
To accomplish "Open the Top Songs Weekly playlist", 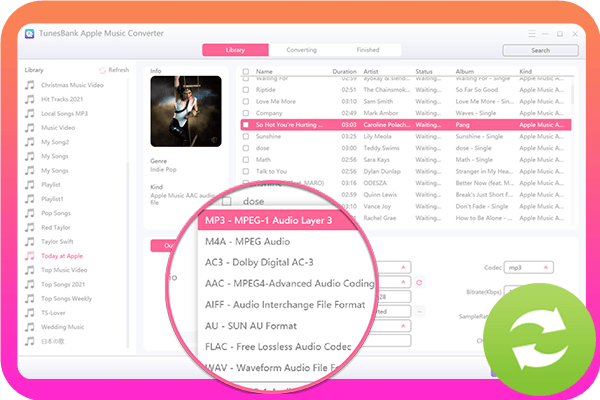I will click(67, 299).
